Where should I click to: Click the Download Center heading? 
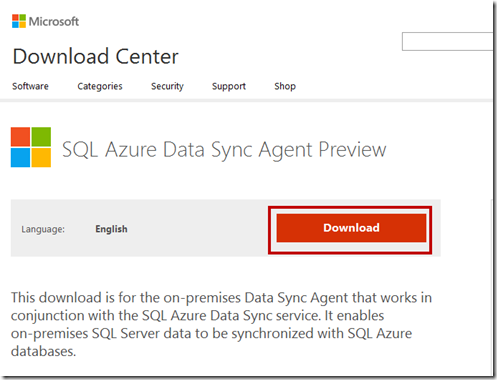(96, 56)
